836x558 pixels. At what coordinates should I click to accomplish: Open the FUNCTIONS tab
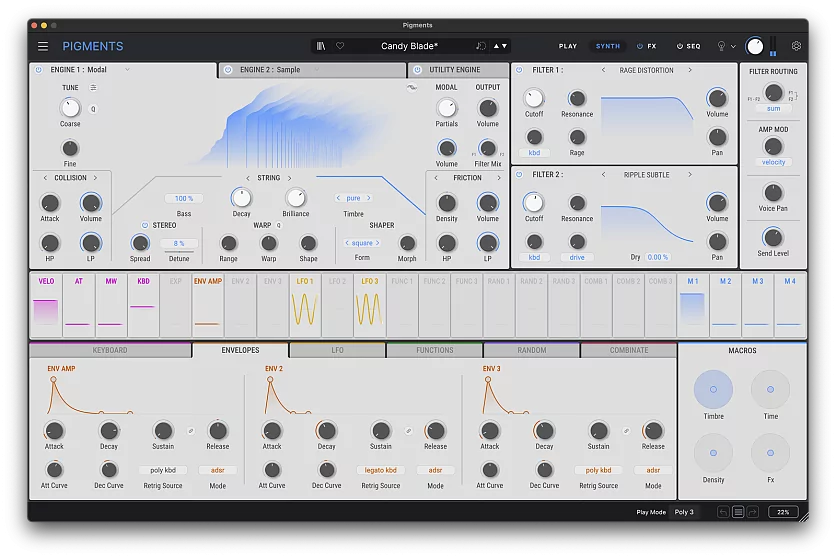point(435,350)
